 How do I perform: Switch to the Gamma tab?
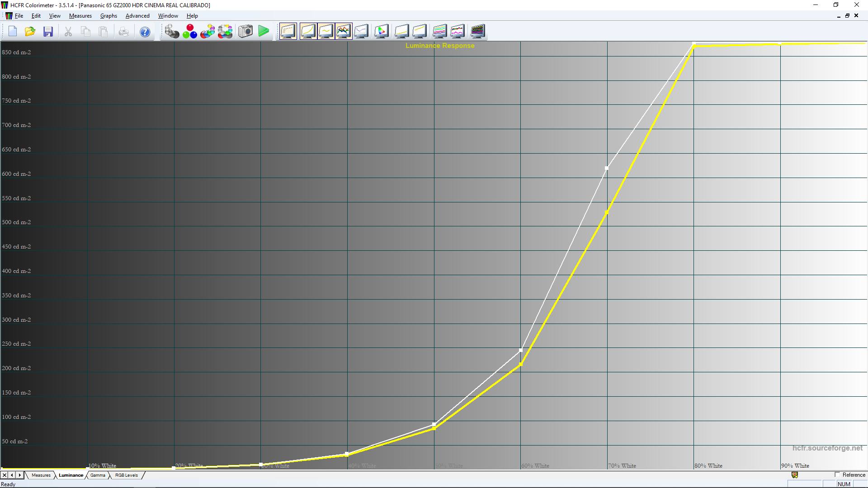click(98, 475)
